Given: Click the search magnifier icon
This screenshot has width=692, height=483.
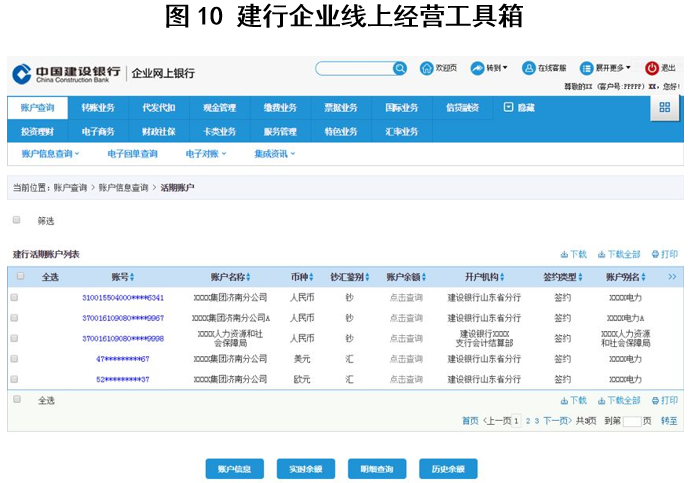Looking at the screenshot, I should coord(400,69).
